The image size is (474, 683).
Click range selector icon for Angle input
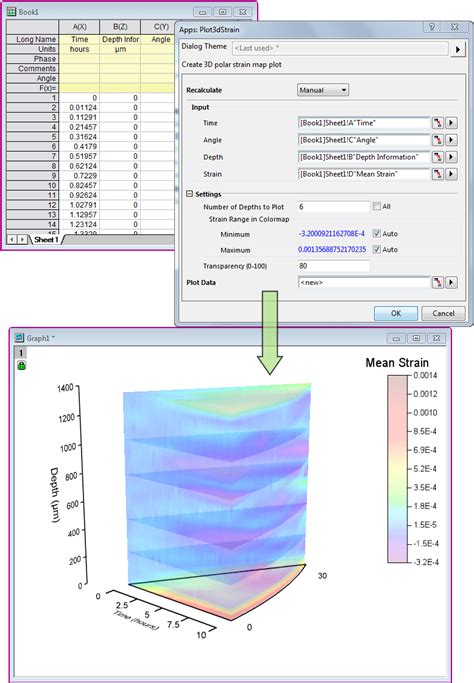coord(437,140)
